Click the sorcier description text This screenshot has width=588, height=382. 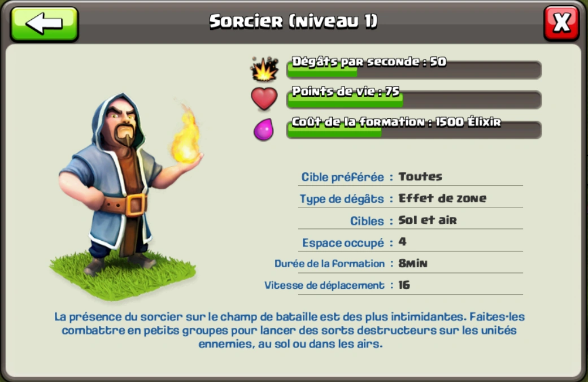click(290, 330)
